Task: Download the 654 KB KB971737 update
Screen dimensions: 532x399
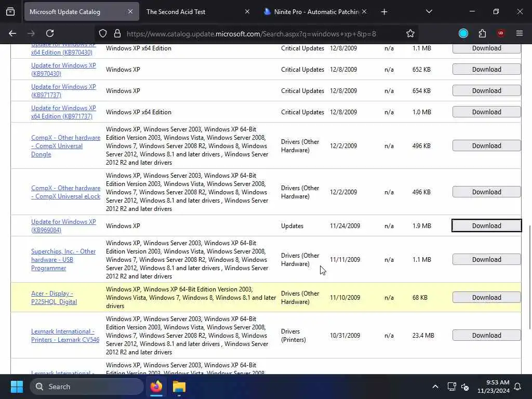Action: click(486, 90)
